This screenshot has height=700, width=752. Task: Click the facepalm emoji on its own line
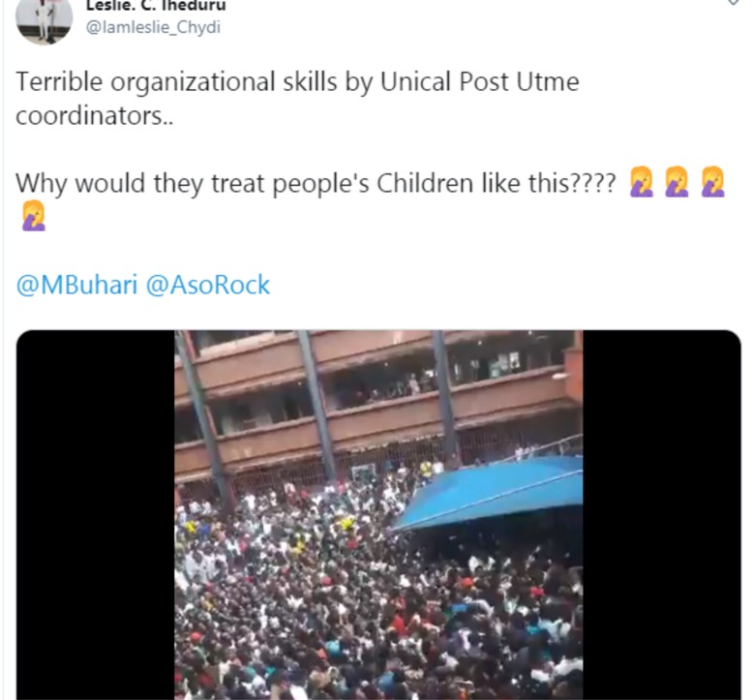[34, 216]
